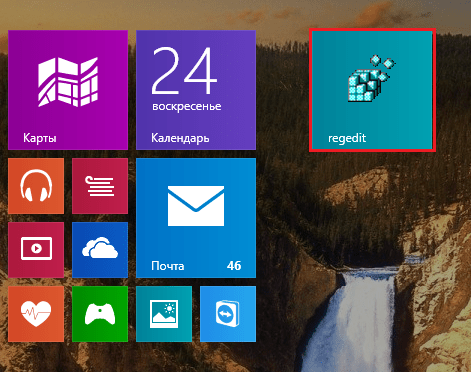This screenshot has height=372, width=471.
Task: Open the Video player tile
Action: point(36,250)
